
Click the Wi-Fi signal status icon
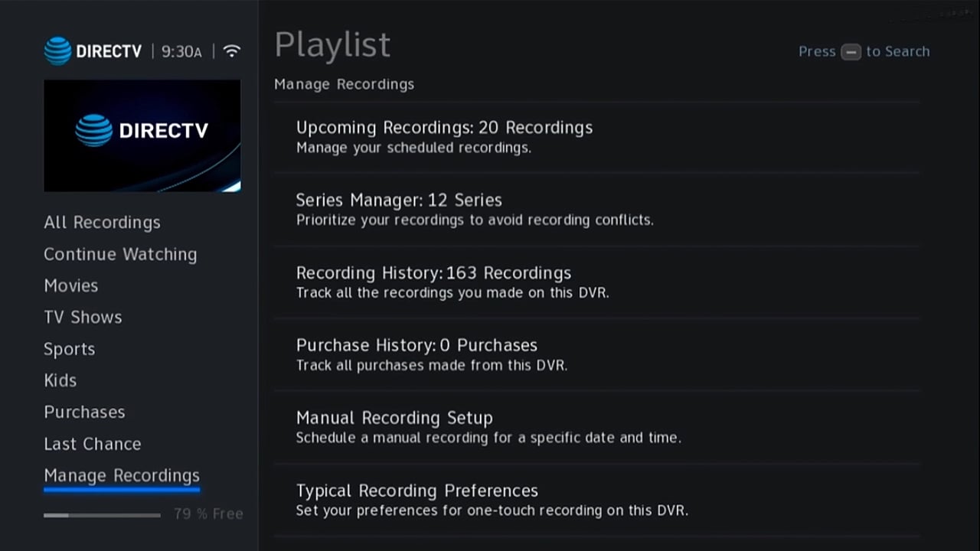click(231, 51)
